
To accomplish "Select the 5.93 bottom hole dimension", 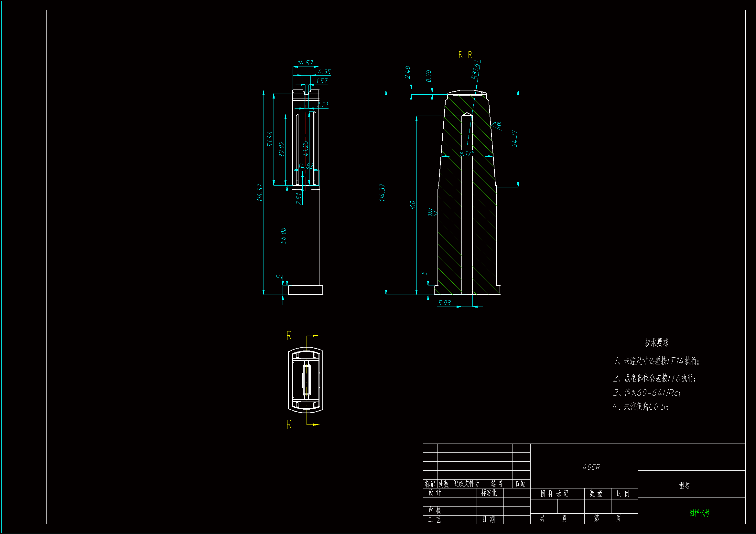I will point(444,303).
